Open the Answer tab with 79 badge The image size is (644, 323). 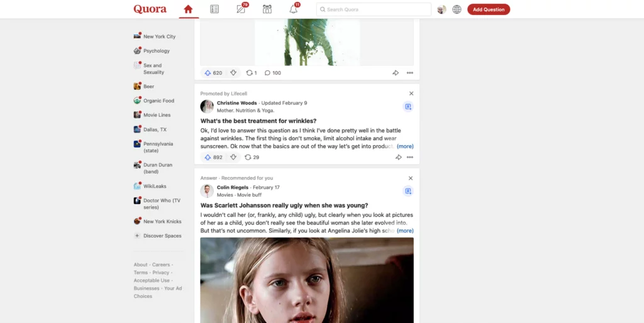(x=241, y=9)
